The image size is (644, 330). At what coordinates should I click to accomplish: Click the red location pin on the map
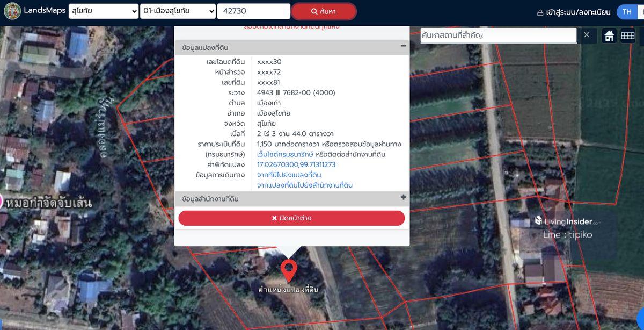click(289, 270)
